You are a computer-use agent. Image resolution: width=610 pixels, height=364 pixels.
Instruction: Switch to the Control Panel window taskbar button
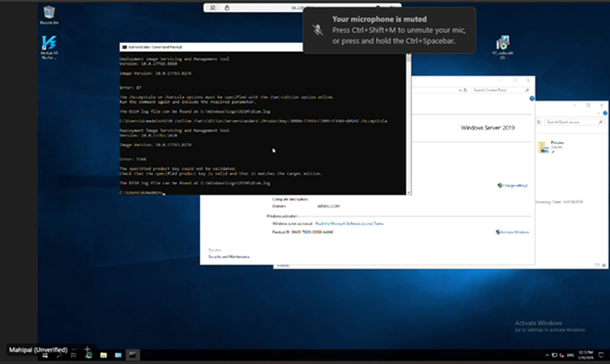(118, 355)
